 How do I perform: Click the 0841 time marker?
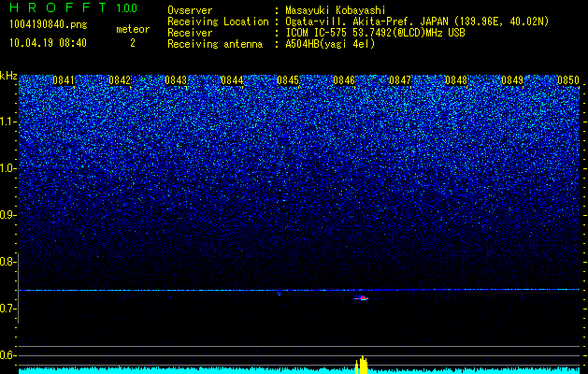[x=64, y=80]
